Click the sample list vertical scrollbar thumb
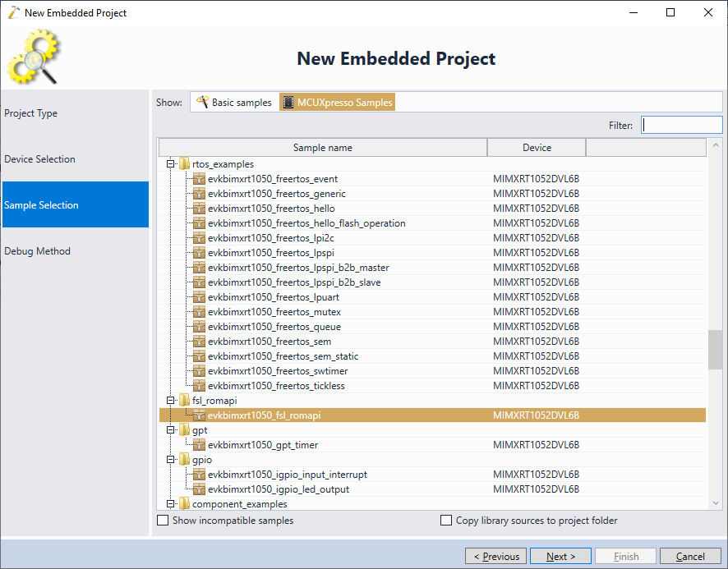Image resolution: width=728 pixels, height=569 pixels. click(716, 350)
